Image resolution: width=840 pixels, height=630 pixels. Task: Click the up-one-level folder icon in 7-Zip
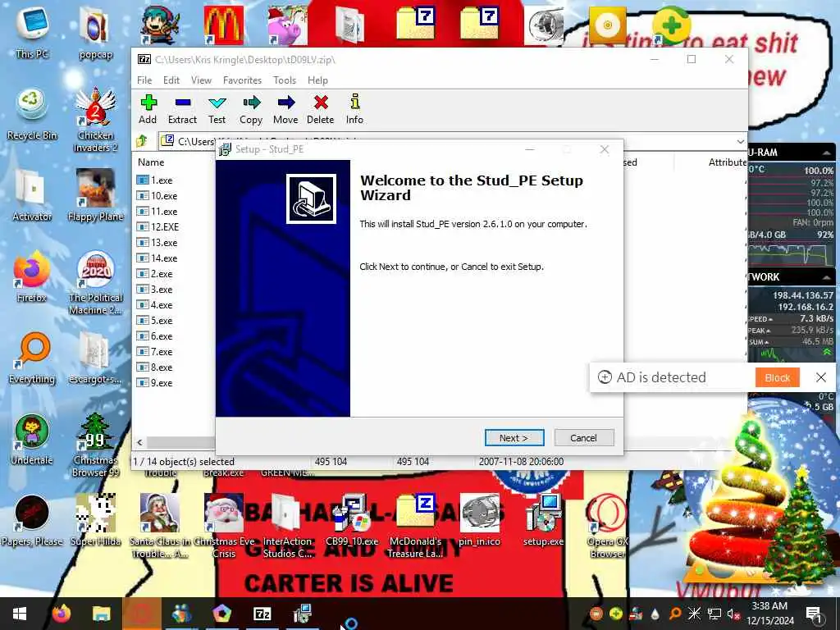coord(142,141)
